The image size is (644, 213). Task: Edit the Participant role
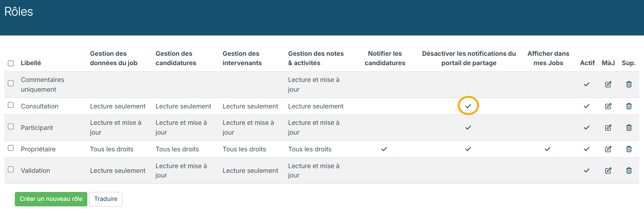pyautogui.click(x=608, y=128)
